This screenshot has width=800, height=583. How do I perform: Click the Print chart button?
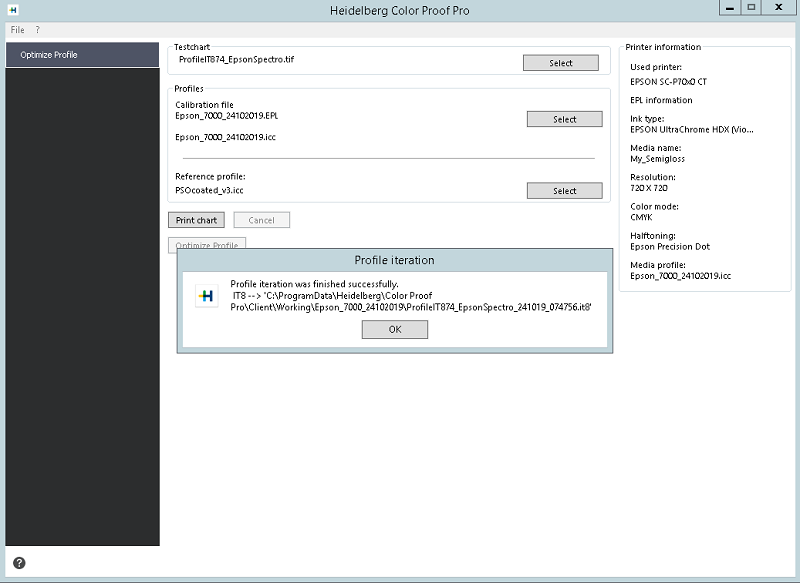pyautogui.click(x=196, y=220)
